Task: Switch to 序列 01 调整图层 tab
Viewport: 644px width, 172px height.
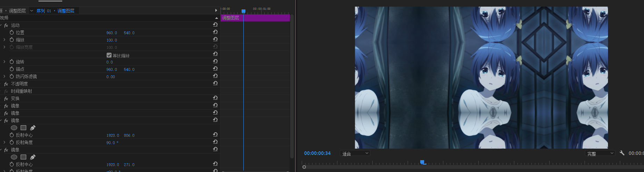Action: point(55,11)
